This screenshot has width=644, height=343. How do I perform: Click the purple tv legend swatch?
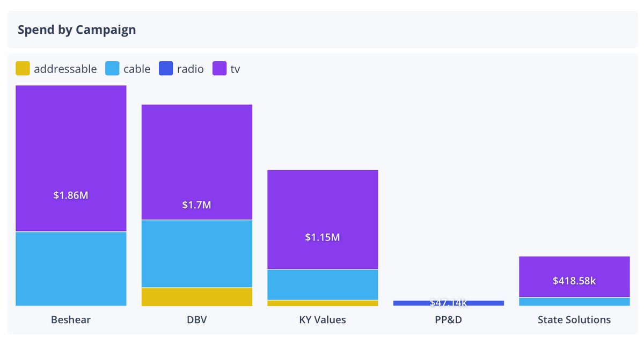tap(218, 69)
